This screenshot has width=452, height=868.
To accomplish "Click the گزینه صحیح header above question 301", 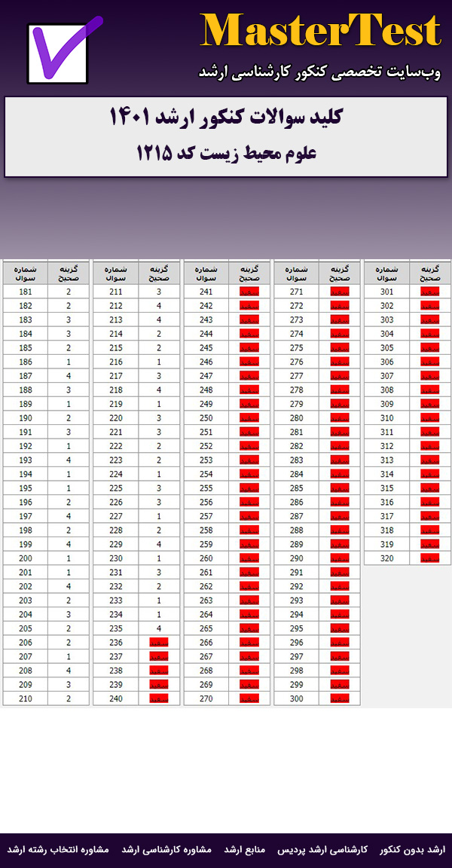I will click(x=430, y=272).
